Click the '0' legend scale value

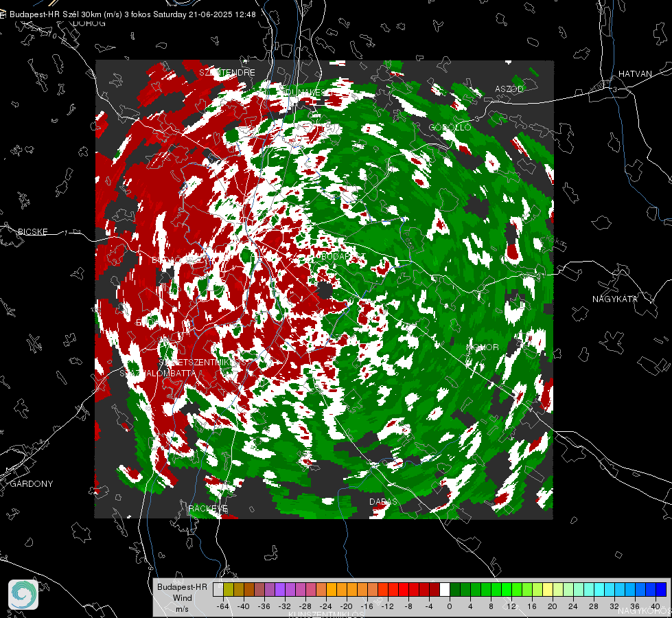click(449, 606)
